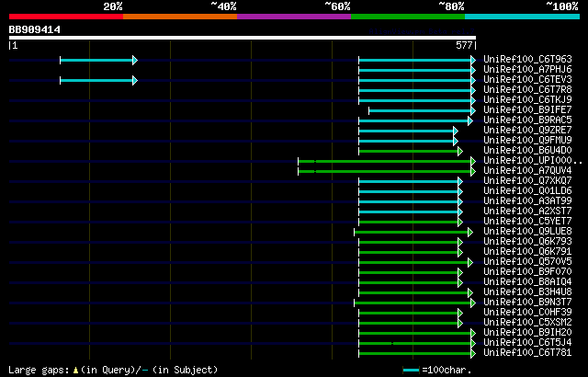
Task: Select subject UniRef100_A3AT99
Action: (527, 201)
